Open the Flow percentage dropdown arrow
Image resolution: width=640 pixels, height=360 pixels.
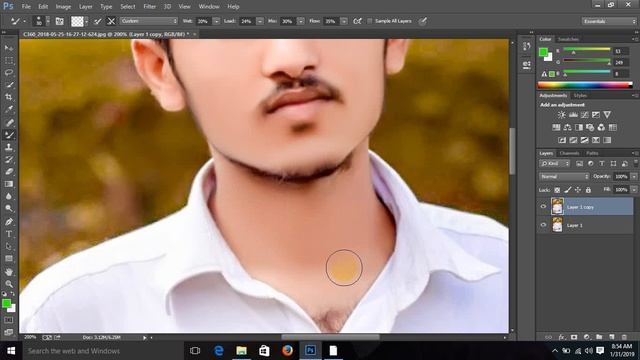[x=344, y=21]
